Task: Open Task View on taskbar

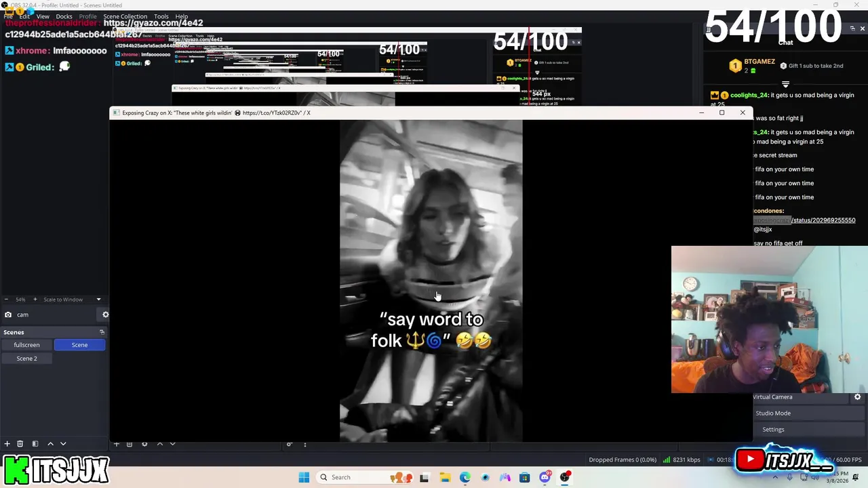Action: 425,477
